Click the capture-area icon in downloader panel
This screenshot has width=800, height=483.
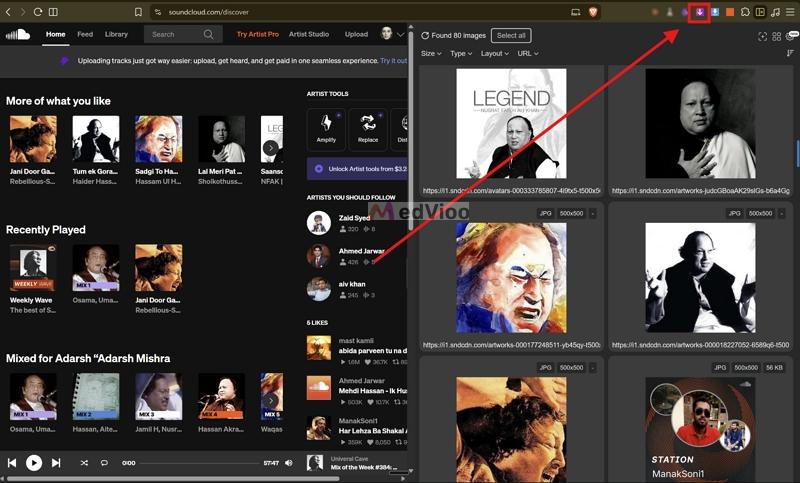pyautogui.click(x=762, y=36)
